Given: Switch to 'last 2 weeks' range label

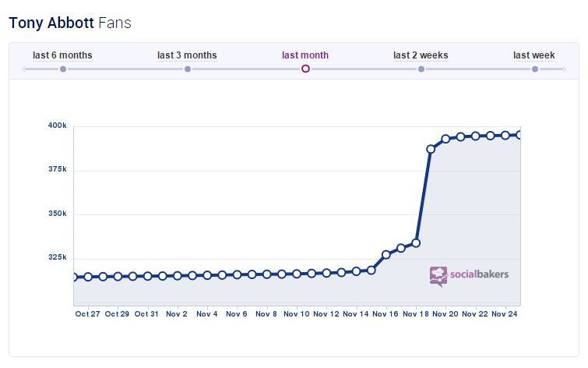Looking at the screenshot, I should pyautogui.click(x=421, y=55).
